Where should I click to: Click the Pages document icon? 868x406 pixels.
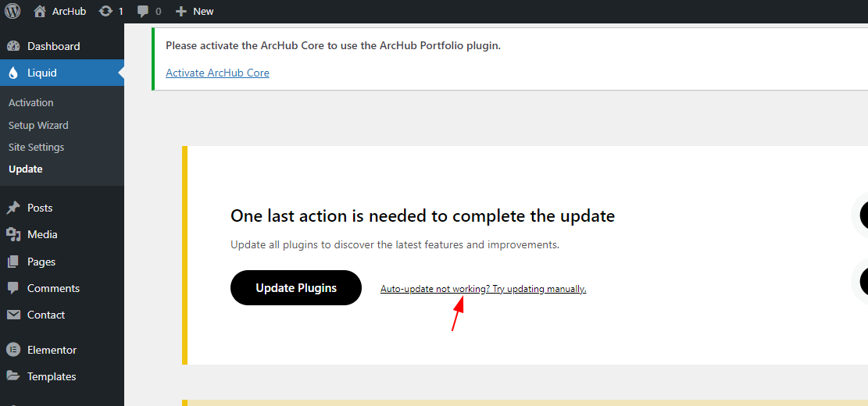pos(13,262)
